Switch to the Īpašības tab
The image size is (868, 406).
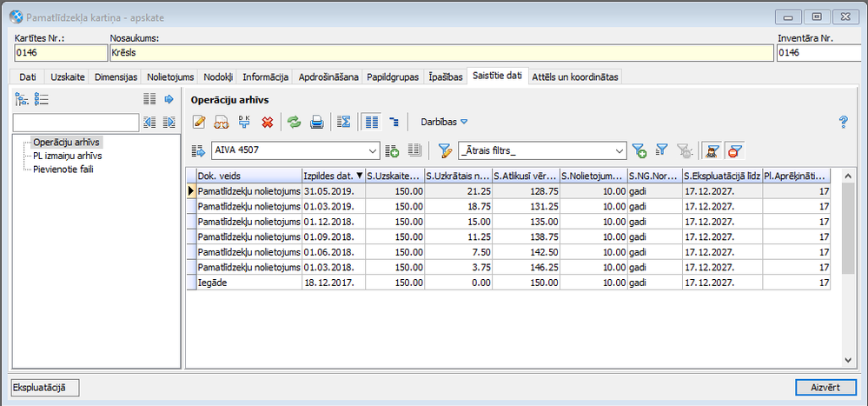pyautogui.click(x=445, y=77)
